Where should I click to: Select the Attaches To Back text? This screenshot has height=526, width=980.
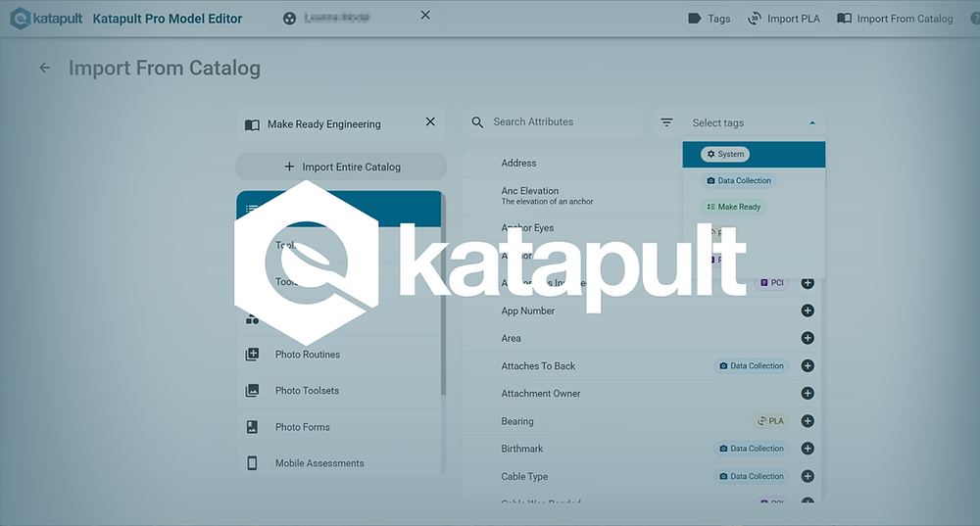point(538,366)
